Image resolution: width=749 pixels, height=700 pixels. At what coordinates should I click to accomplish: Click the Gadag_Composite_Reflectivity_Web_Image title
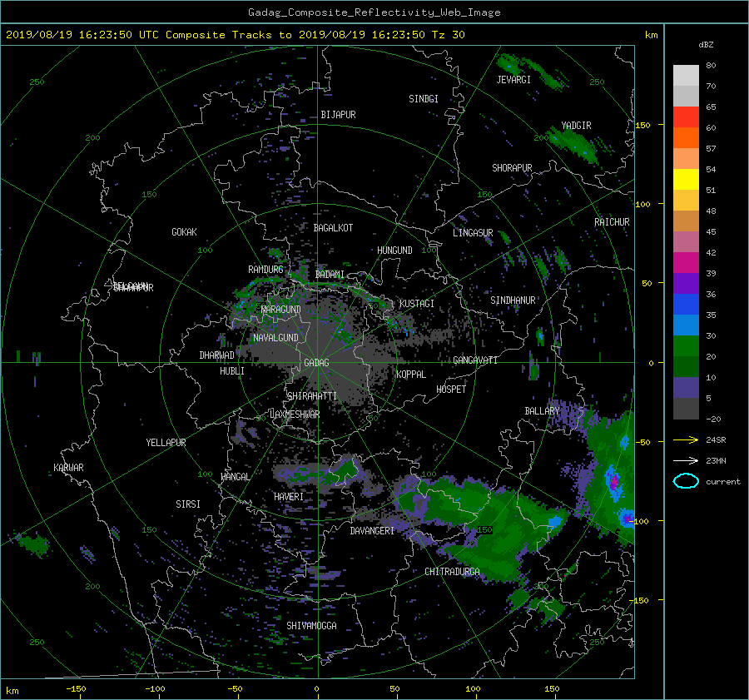(374, 12)
